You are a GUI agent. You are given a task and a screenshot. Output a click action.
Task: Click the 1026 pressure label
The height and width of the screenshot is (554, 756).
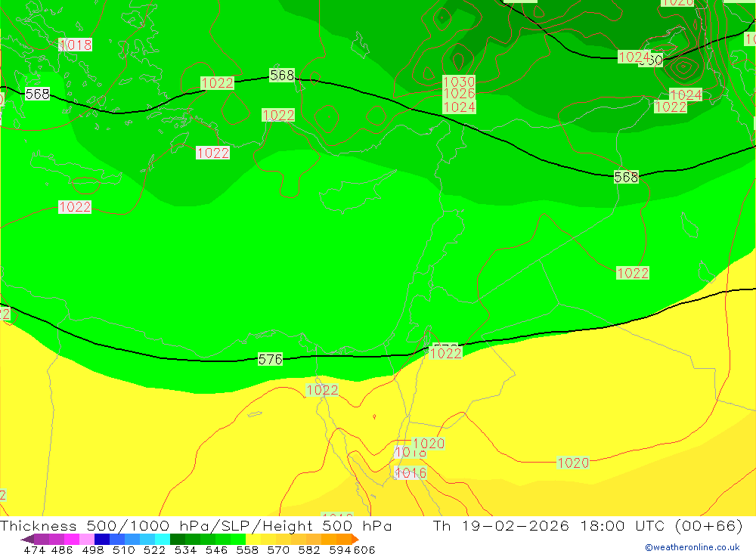click(459, 94)
